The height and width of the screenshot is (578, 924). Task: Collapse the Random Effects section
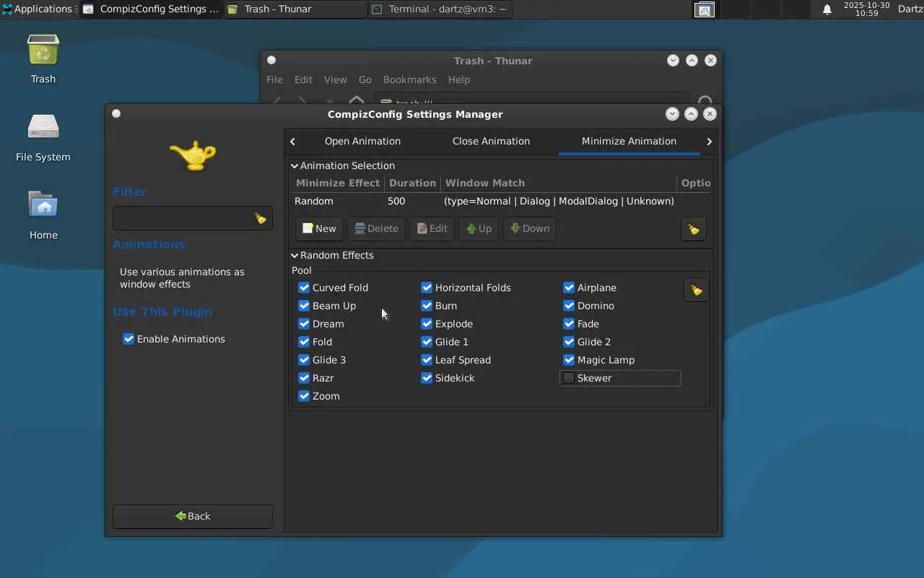click(x=295, y=255)
